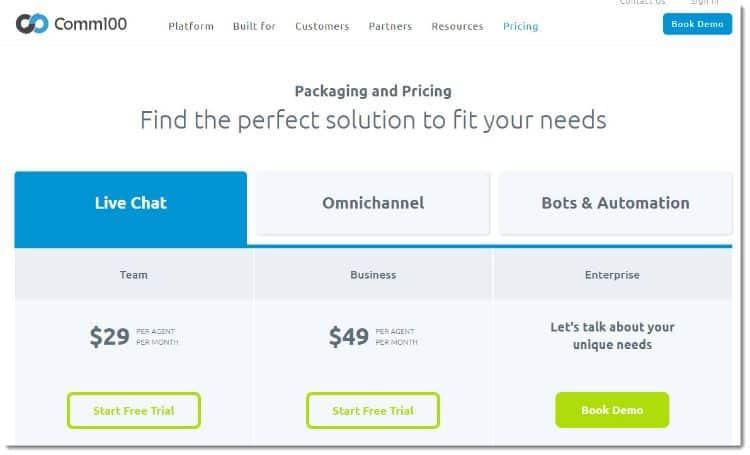Screen dimensions: 750x455
Task: Click the $49 per agent price
Action: (x=349, y=337)
